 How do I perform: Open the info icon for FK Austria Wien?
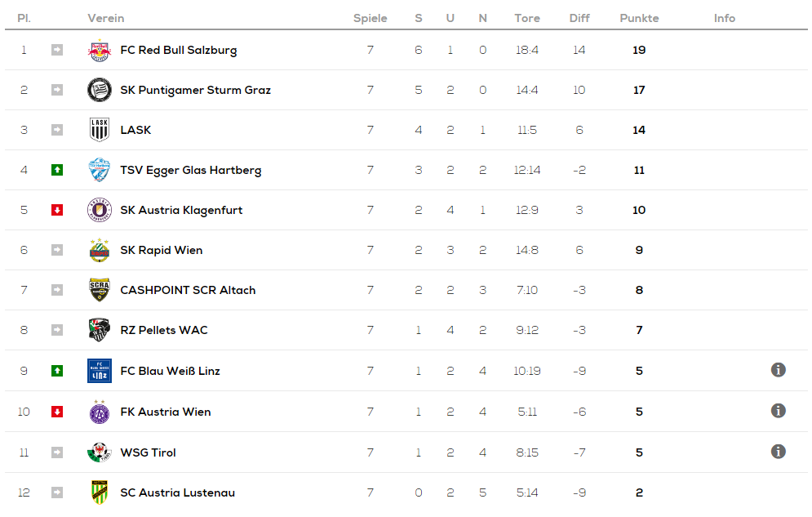(x=778, y=411)
